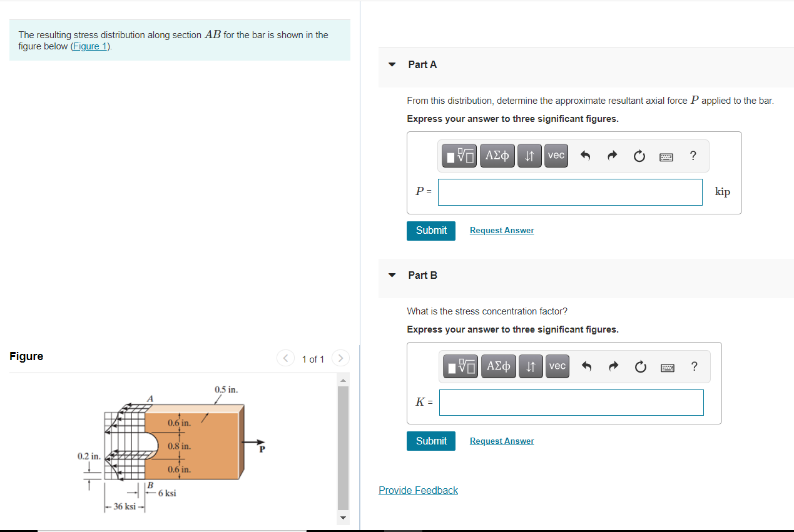794x532 pixels.
Task: Go to next figure
Action: click(340, 359)
